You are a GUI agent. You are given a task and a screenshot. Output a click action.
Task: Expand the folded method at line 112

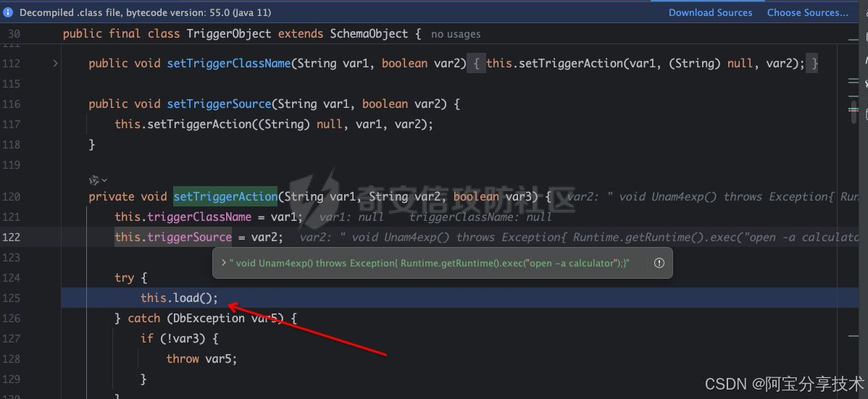[x=55, y=64]
